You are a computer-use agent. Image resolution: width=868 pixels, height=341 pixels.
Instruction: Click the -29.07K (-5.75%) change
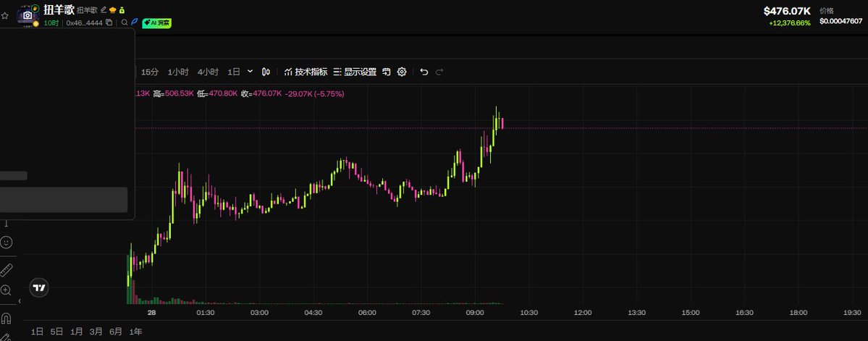click(314, 93)
